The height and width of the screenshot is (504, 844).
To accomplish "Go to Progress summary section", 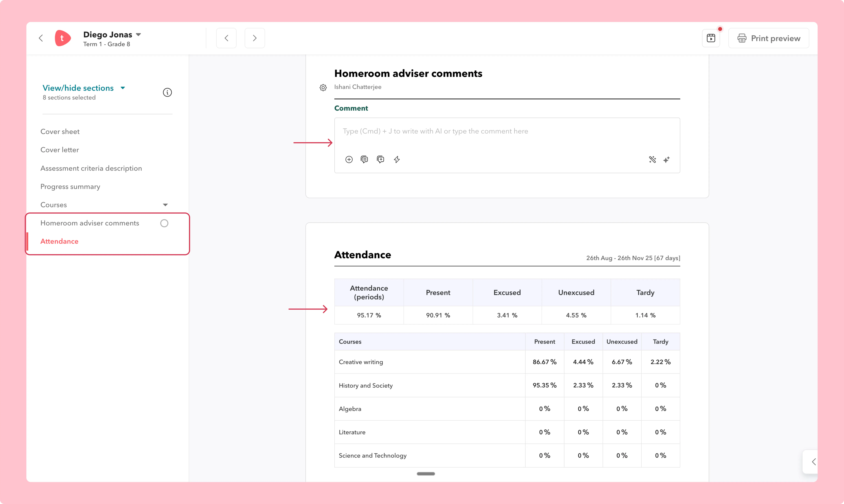I will tap(70, 186).
